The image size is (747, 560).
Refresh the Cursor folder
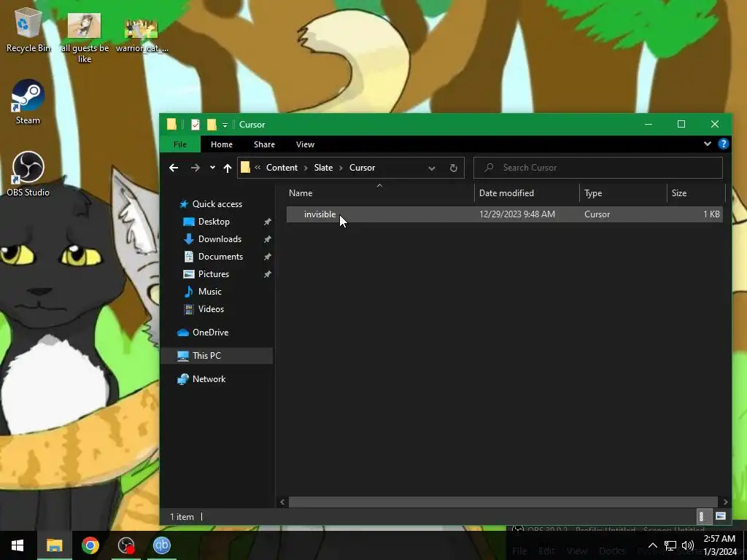pyautogui.click(x=454, y=168)
